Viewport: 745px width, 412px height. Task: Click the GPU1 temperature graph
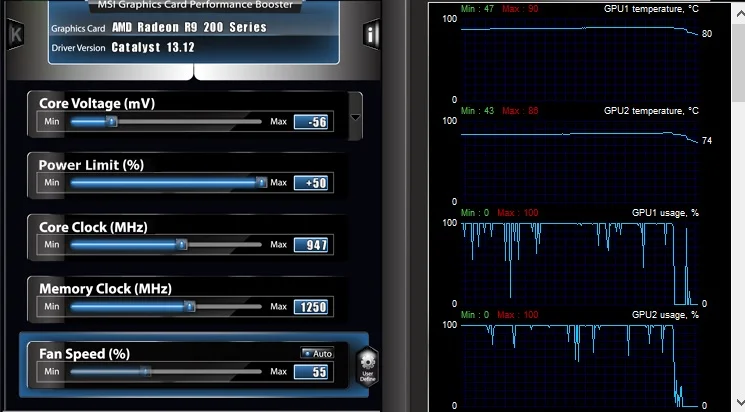coord(580,59)
